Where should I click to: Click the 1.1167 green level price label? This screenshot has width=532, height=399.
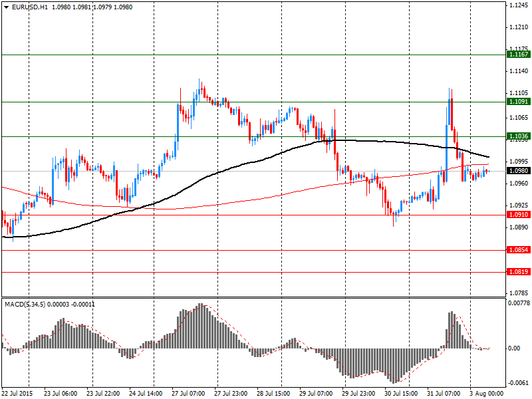click(x=519, y=55)
